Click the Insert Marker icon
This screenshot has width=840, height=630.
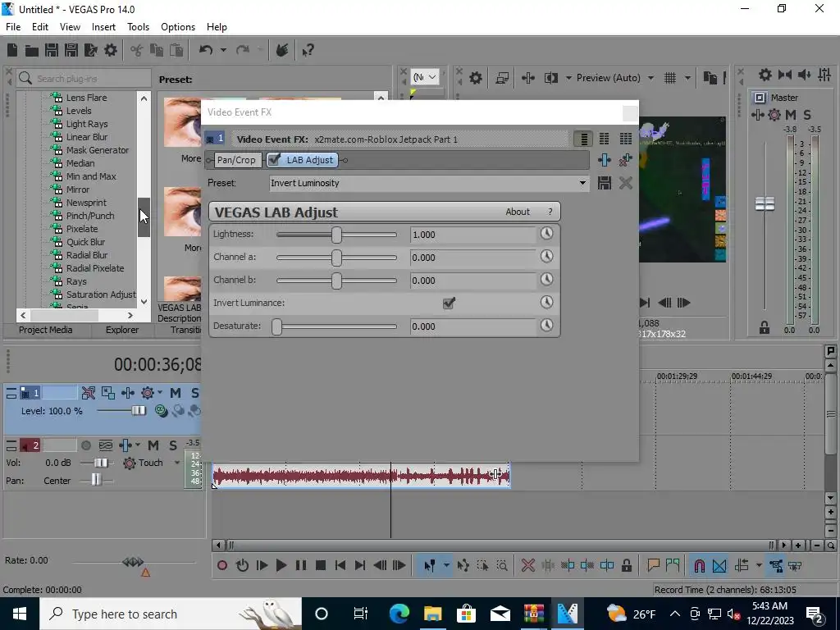click(653, 565)
